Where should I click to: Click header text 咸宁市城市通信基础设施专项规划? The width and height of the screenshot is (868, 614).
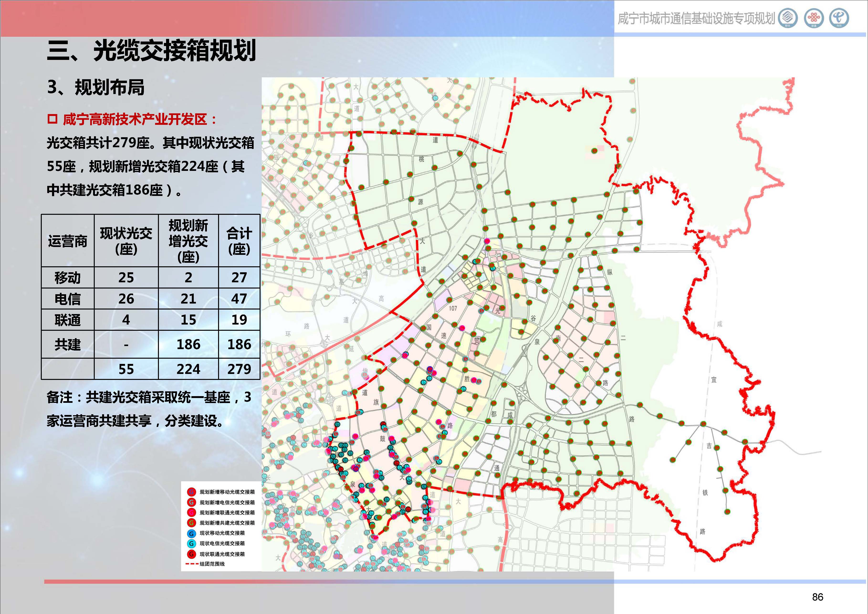(x=696, y=19)
